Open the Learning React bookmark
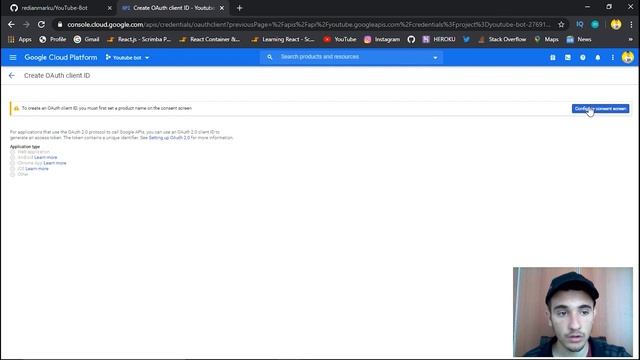This screenshot has height=360, width=640. click(283, 40)
